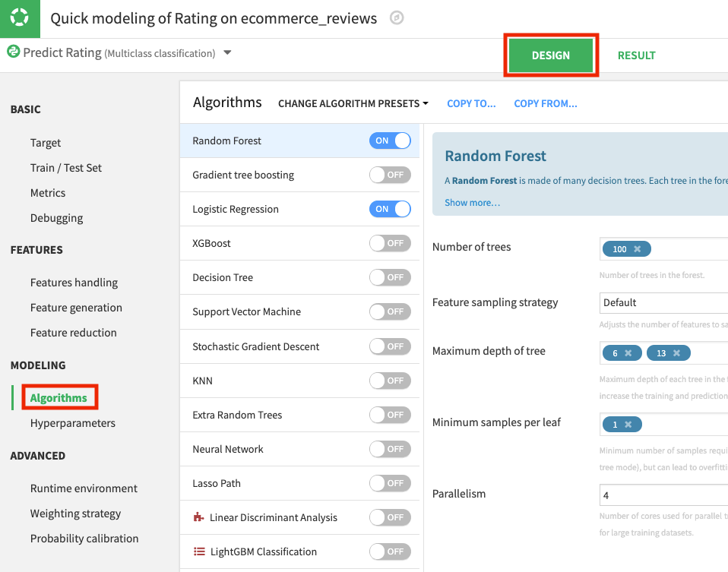Viewport: 728px width, 572px height.
Task: Select Lasso Path row label
Action: coord(217,483)
